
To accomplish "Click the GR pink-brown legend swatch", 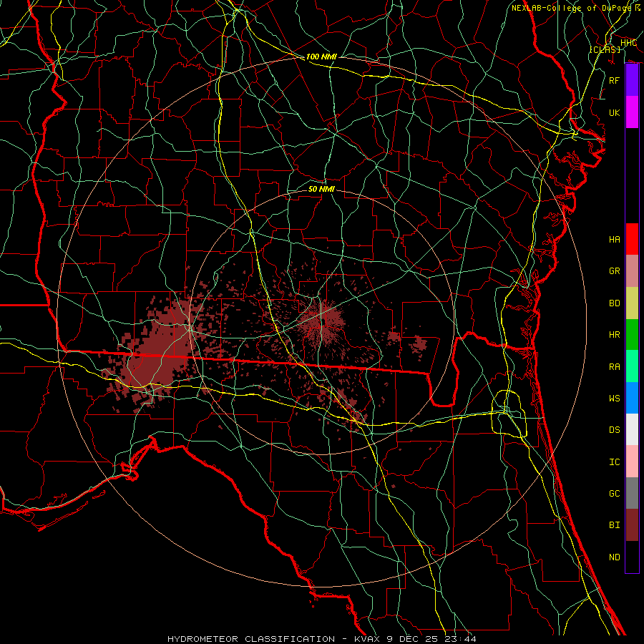I will pos(632,271).
